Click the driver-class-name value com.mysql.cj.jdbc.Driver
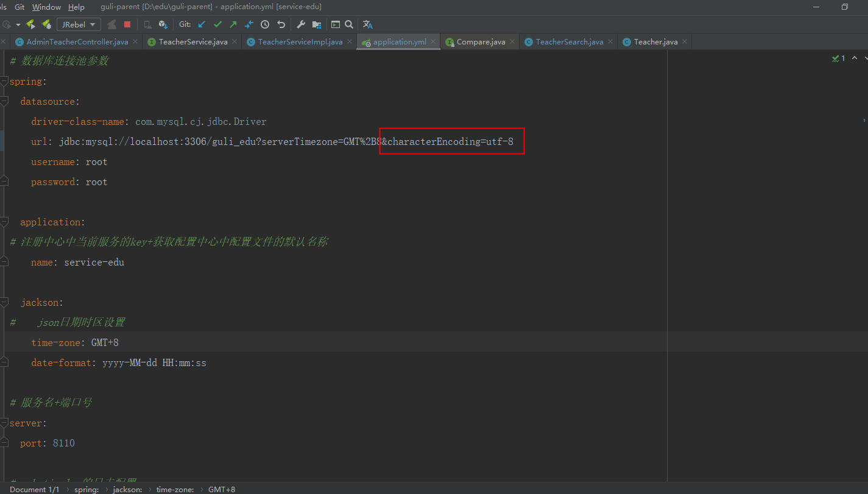The height and width of the screenshot is (494, 868). point(201,122)
